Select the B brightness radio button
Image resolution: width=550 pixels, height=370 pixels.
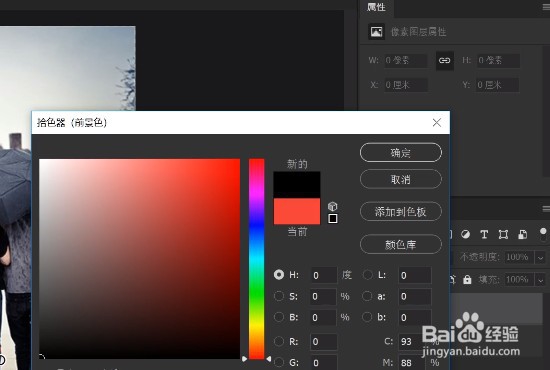[x=279, y=317]
